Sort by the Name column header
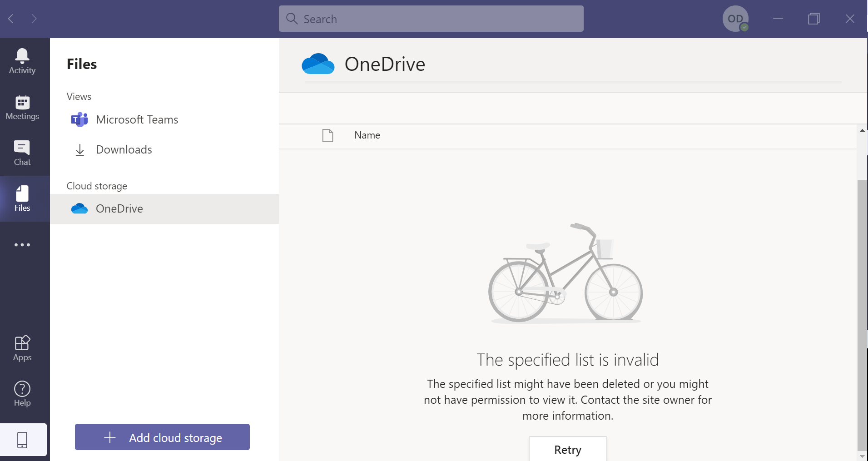This screenshot has height=461, width=868. 367,135
